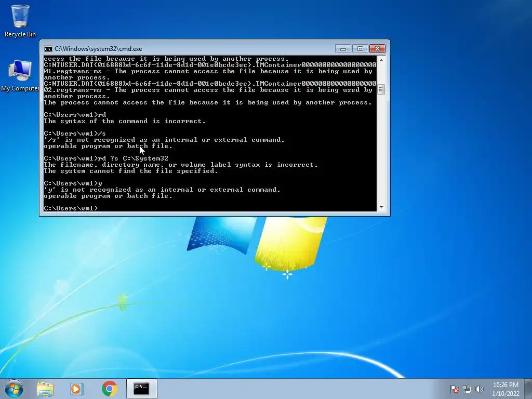The height and width of the screenshot is (399, 532).
Task: Open Windows Media Player taskbar icon
Action: tap(77, 389)
